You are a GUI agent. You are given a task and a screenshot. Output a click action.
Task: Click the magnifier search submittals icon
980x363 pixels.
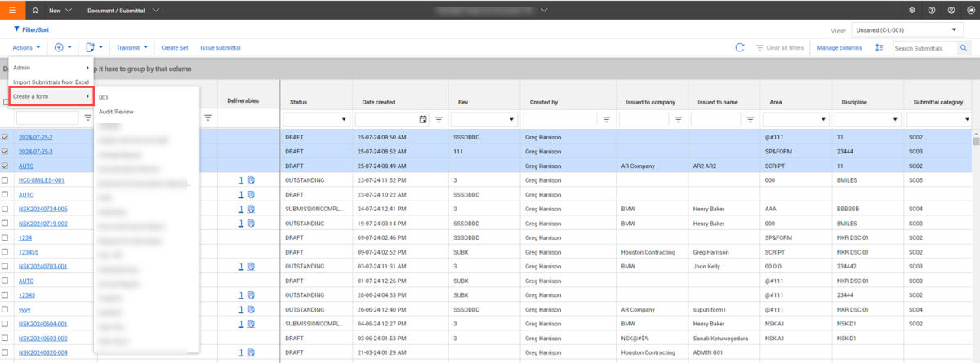click(964, 48)
